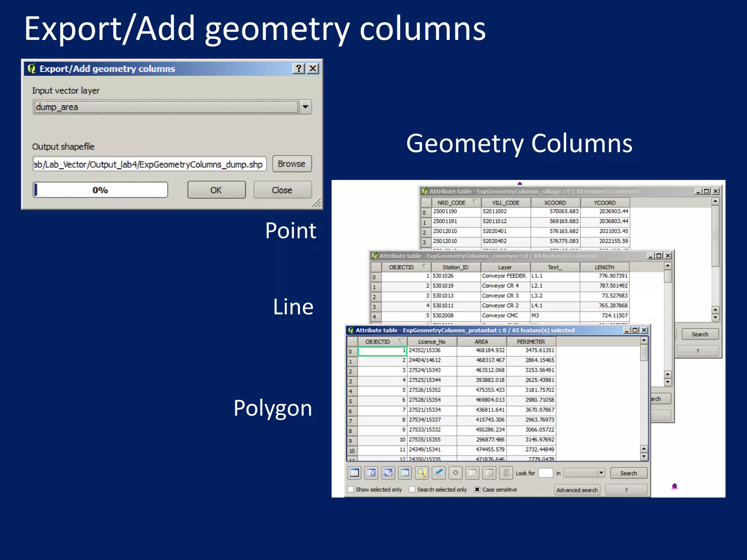This screenshot has height=560, width=747.
Task: Click OK in Export geometry dialog
Action: point(216,190)
